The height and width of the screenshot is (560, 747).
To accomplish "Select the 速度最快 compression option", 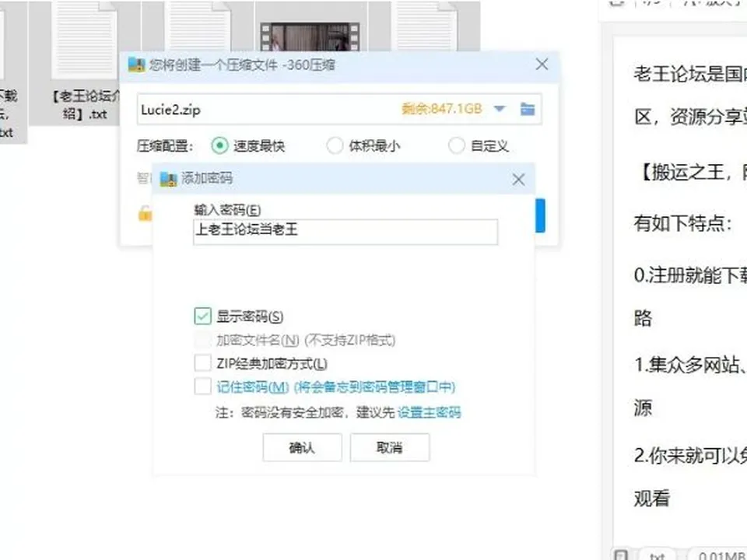I will coord(219,145).
